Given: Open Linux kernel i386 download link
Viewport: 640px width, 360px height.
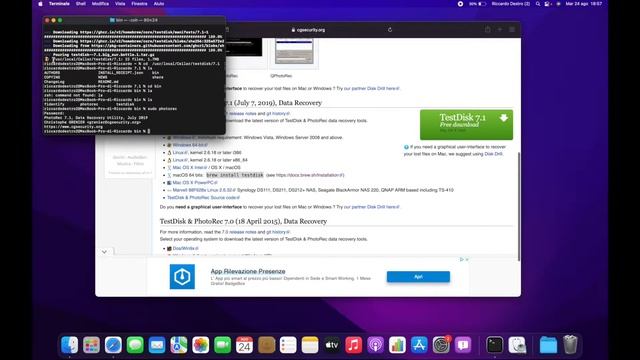Looking at the screenshot, I should pos(180,153).
